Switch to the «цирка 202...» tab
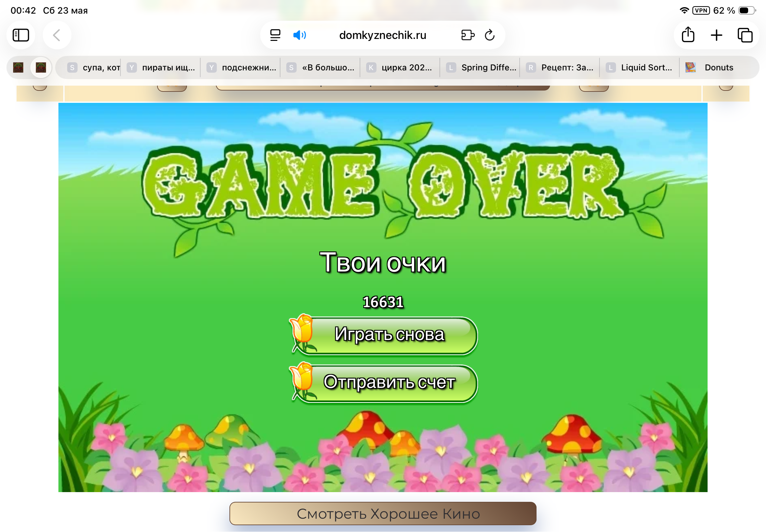 (399, 67)
